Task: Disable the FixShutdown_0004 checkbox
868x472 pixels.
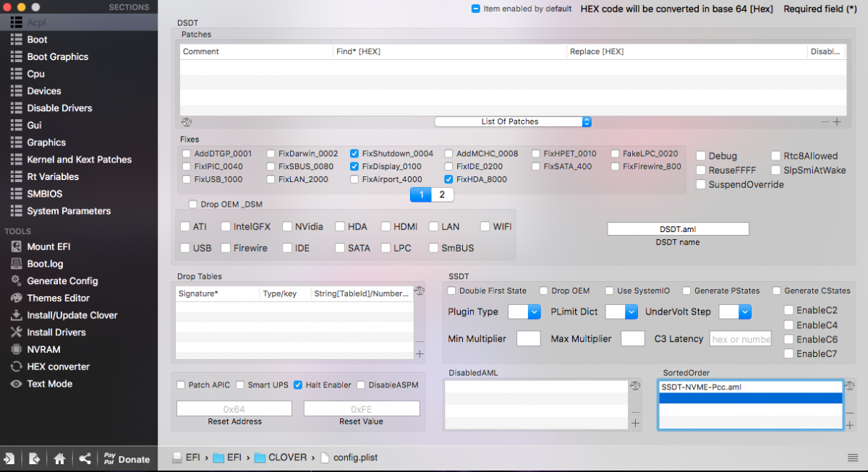Action: [x=354, y=154]
